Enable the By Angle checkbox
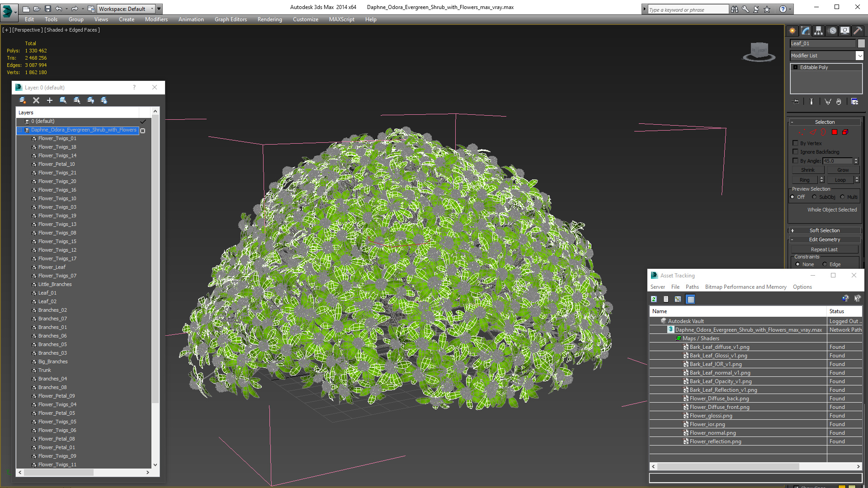 795,160
